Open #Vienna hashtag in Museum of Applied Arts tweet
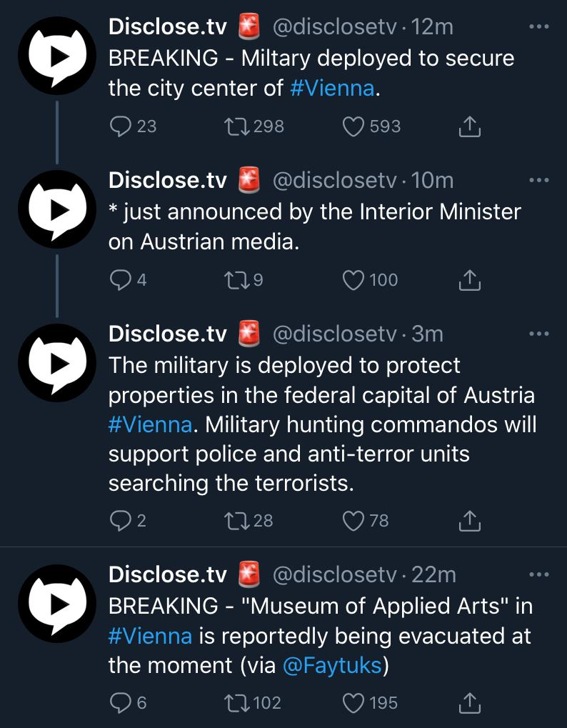Screen dimensions: 567x728 pos(150,636)
